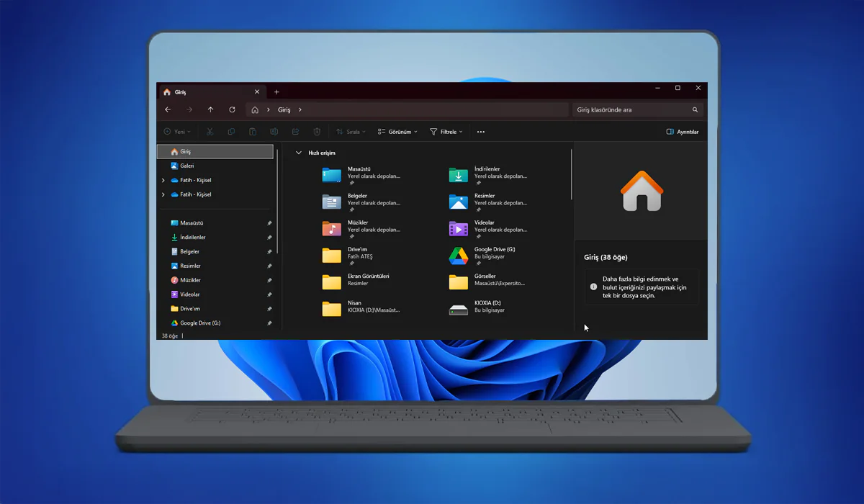
Task: Unpin Masaüstü in the sidebar
Action: (x=269, y=223)
